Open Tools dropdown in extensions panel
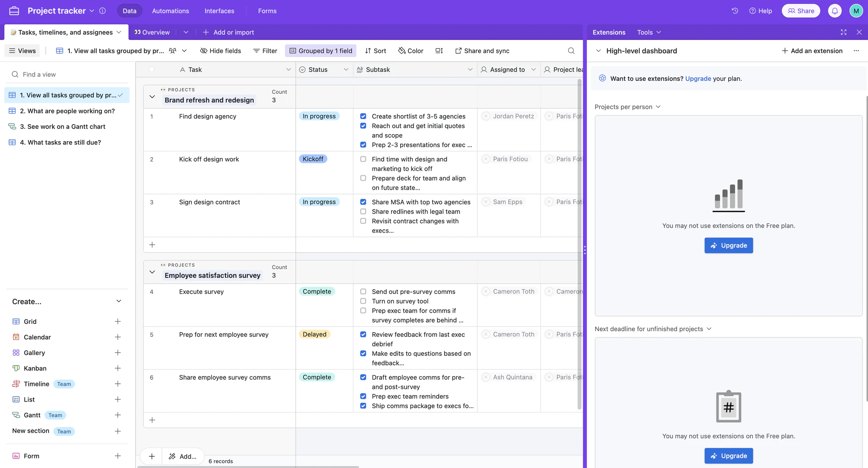The image size is (868, 468). 649,32
